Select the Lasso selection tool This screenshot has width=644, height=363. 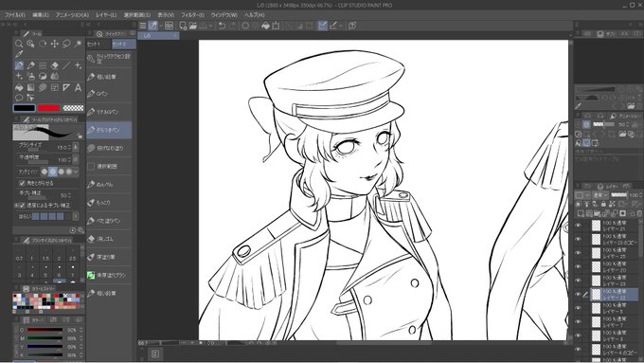66,44
